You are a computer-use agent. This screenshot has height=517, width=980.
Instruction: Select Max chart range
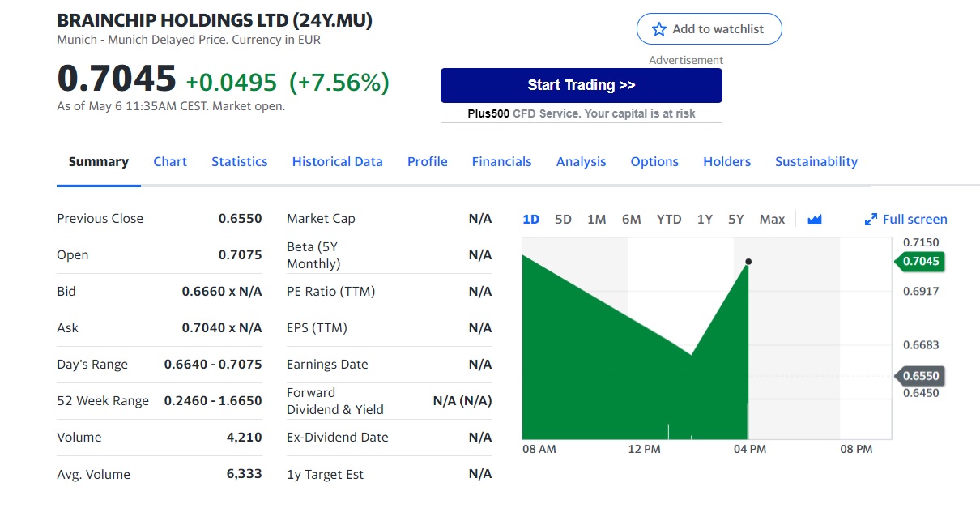(x=772, y=220)
